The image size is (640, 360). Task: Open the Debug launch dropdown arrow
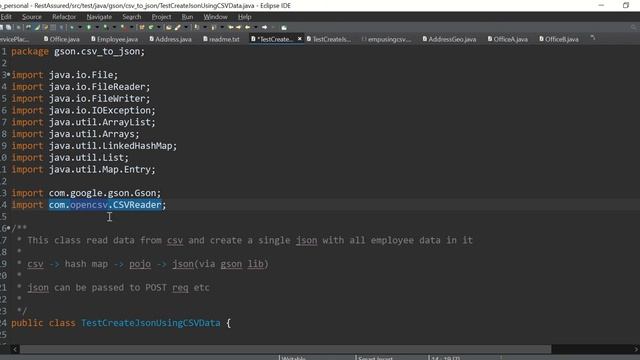coord(80,27)
